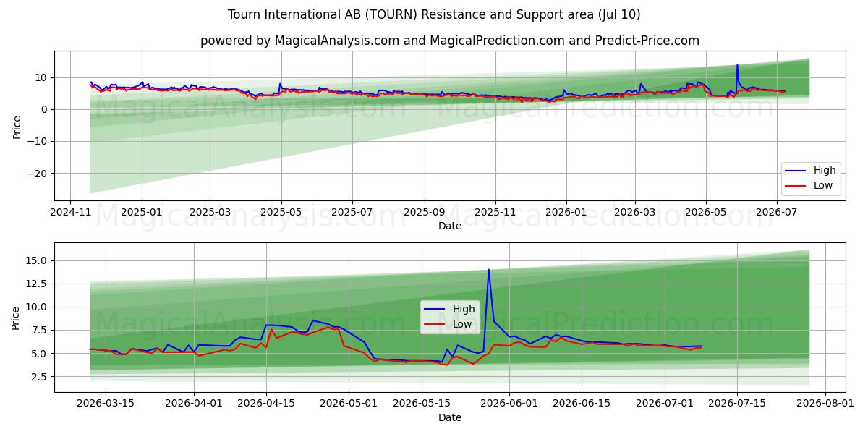Click the −20 price tick on top chart
This screenshot has width=868, height=434.
click(x=36, y=174)
